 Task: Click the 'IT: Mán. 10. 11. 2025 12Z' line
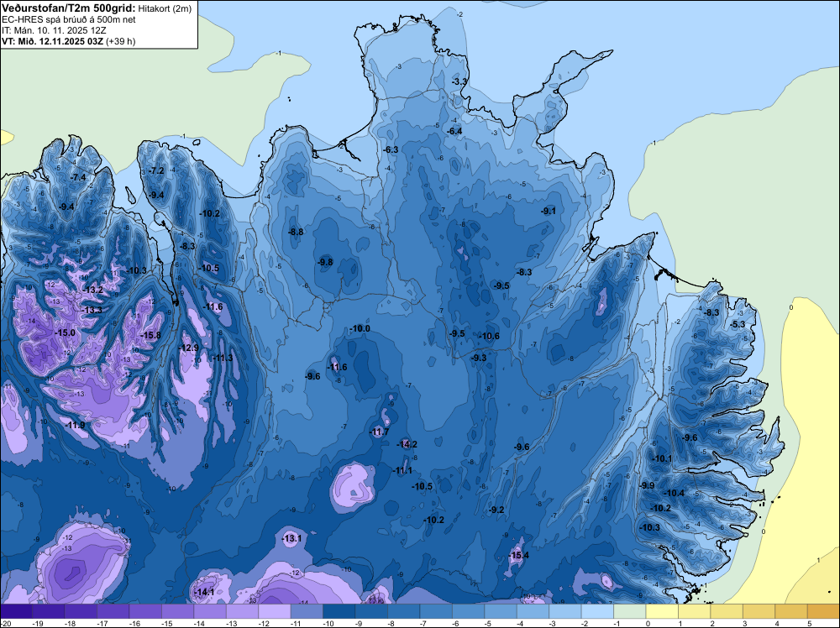point(54,30)
